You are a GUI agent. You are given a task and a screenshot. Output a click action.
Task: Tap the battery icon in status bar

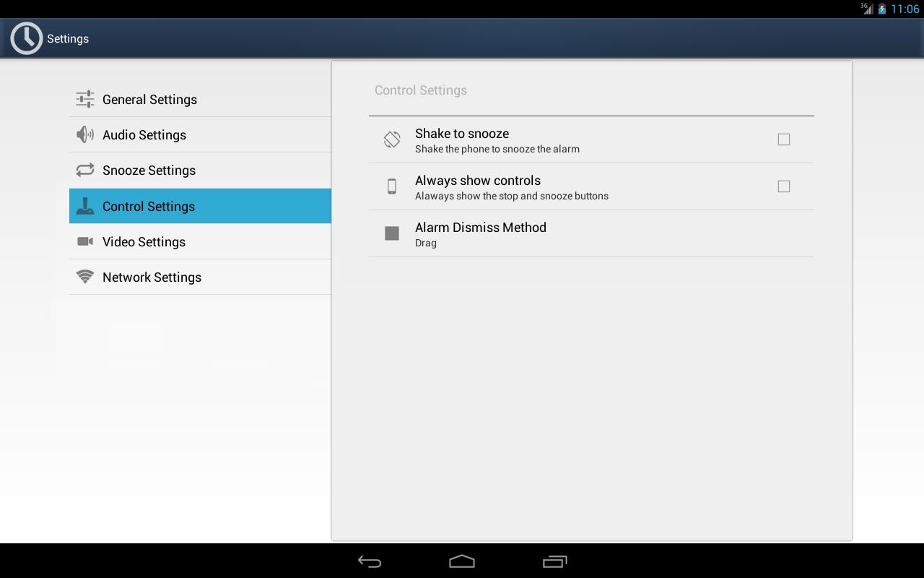click(x=882, y=9)
